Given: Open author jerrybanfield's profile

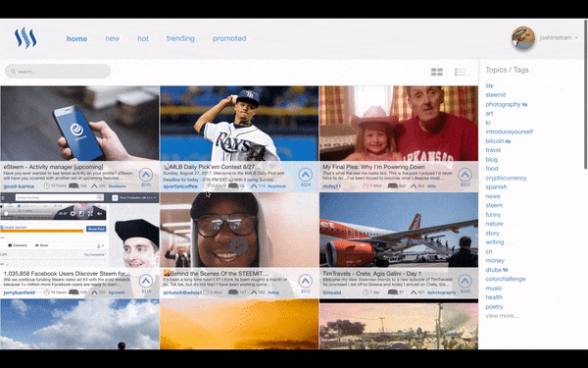Looking at the screenshot, I should point(20,292).
